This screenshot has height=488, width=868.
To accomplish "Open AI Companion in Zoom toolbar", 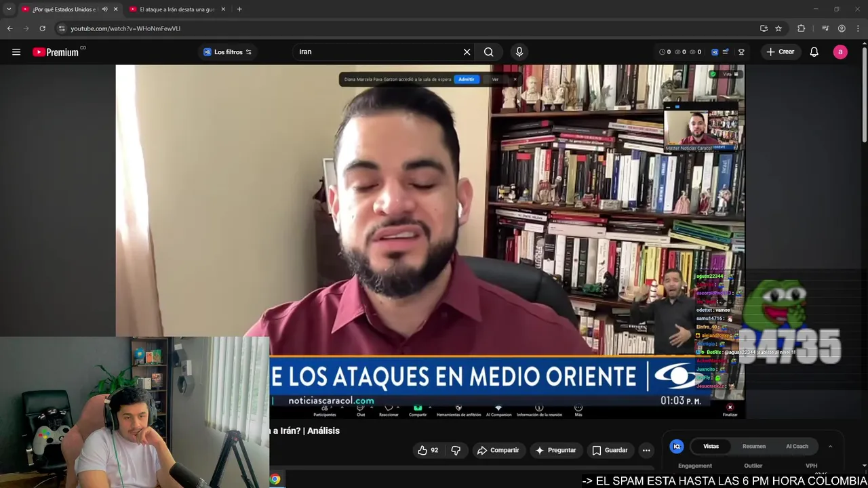I will 498,411.
